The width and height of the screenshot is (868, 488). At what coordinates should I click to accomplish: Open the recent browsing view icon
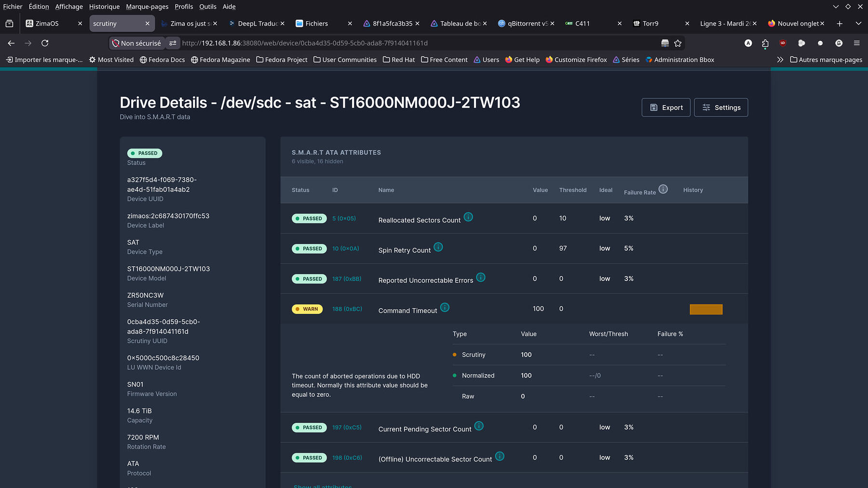9,24
